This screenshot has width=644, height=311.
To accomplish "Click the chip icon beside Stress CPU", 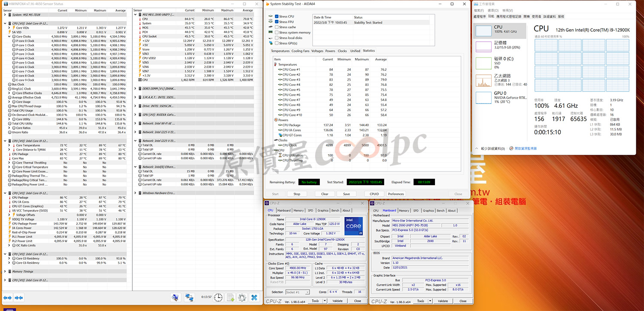I will (x=270, y=17).
